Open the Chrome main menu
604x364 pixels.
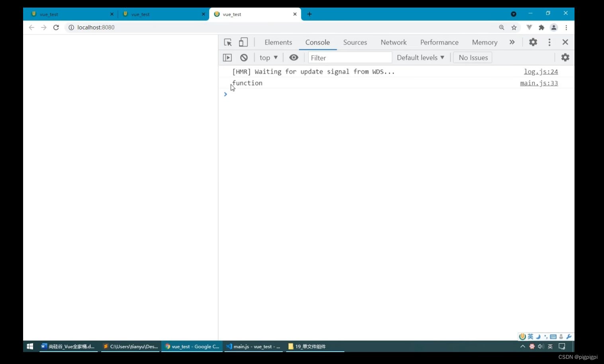pyautogui.click(x=566, y=27)
